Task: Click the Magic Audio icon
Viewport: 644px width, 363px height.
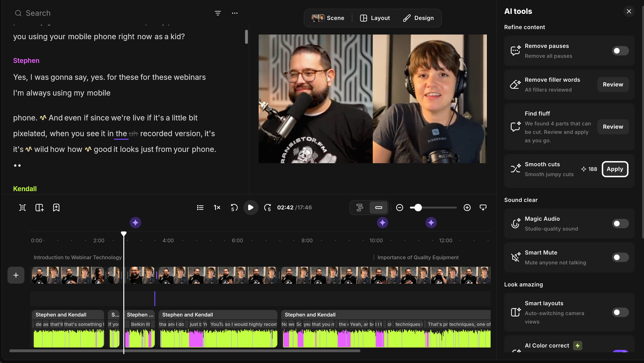Action: click(515, 224)
